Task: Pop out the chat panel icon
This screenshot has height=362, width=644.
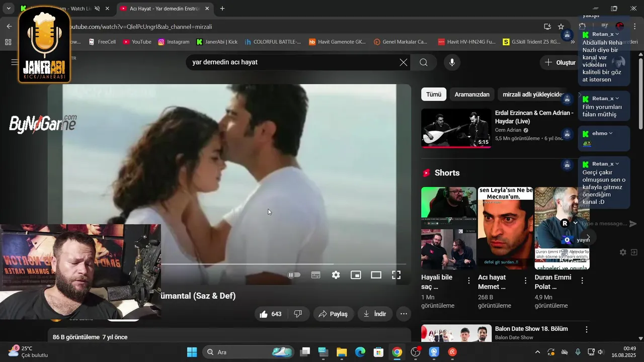Action: pos(634,252)
